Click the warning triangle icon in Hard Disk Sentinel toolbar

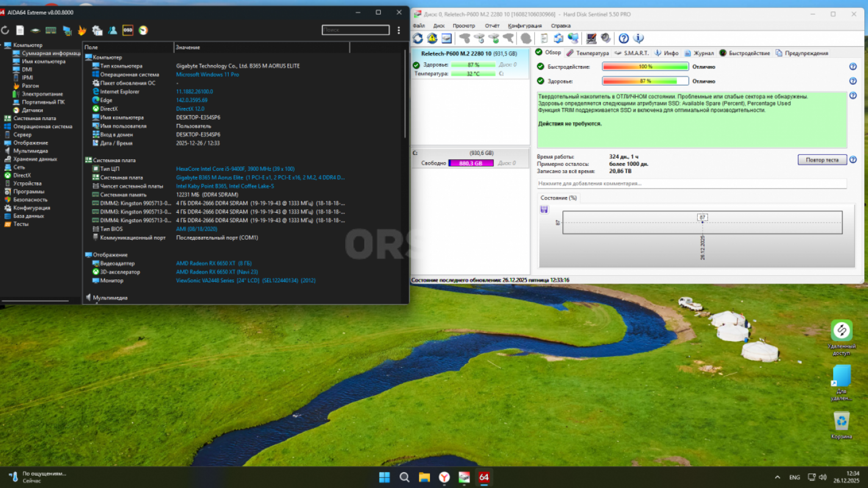(432, 38)
